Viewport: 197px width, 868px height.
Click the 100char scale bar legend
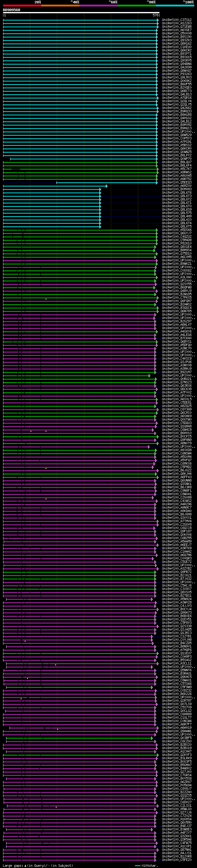(x=146, y=865)
